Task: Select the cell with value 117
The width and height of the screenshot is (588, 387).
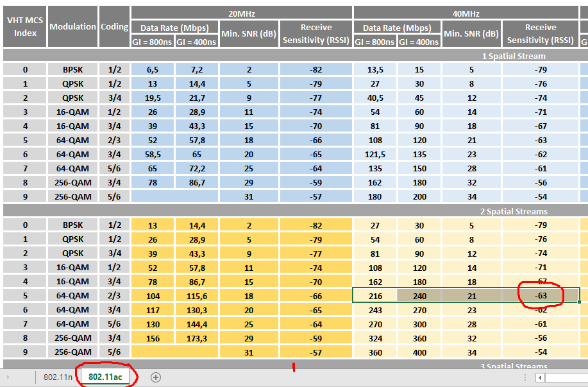Action: [x=152, y=310]
